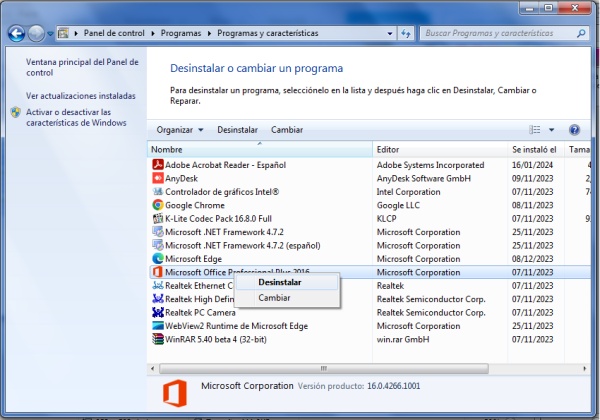Image resolution: width=600 pixels, height=420 pixels.
Task: Select Realtek High Definition Audio icon
Action: [x=158, y=299]
